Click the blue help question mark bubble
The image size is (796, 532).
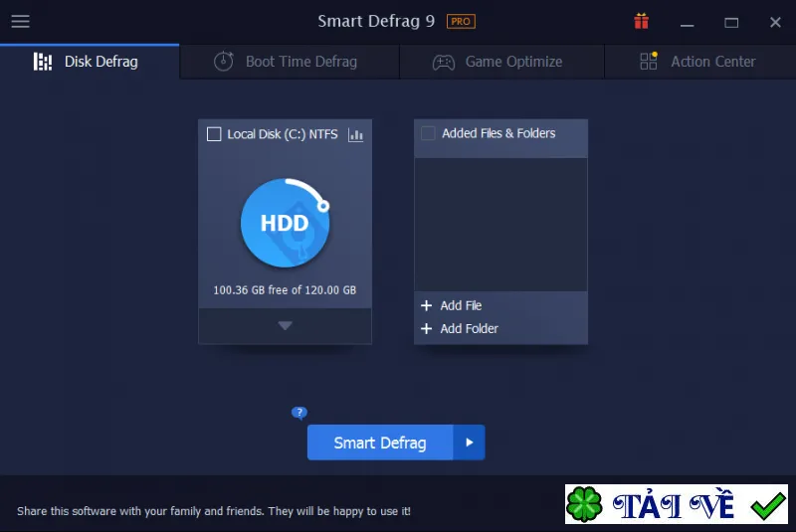click(299, 413)
